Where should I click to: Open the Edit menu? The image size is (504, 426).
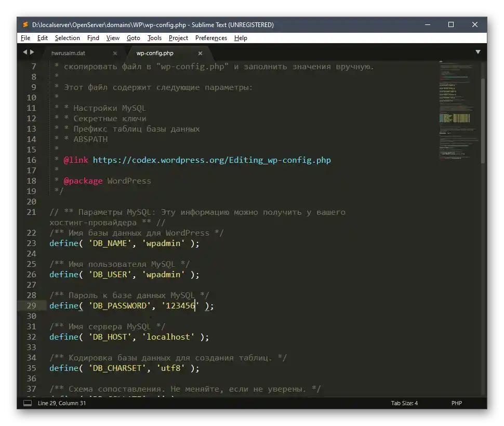[x=43, y=38]
